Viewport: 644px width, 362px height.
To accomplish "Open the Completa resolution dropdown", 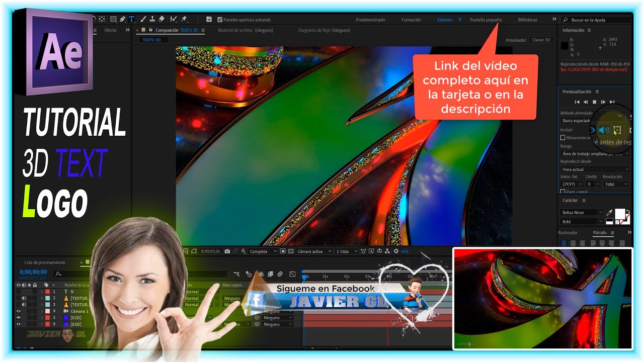I will (x=264, y=251).
